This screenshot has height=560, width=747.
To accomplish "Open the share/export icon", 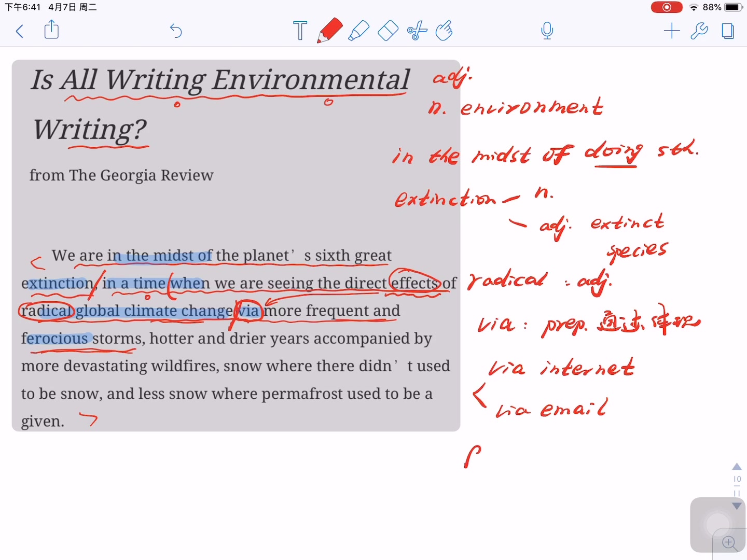I will [51, 30].
